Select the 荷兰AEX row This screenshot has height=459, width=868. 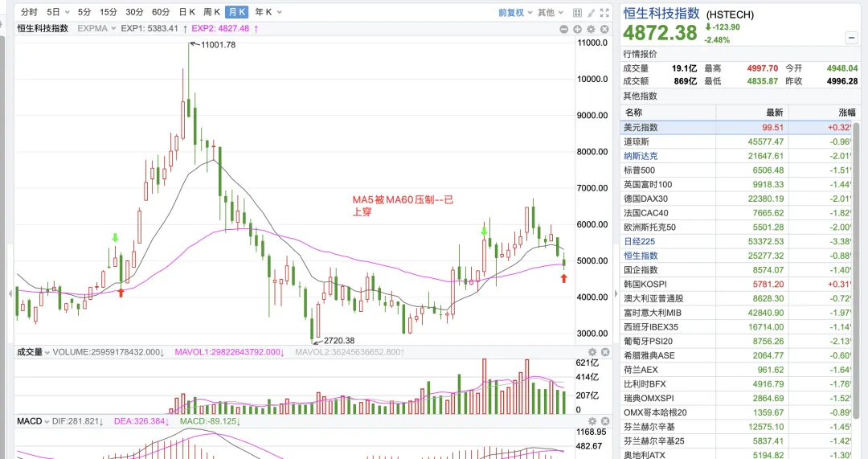(x=737, y=370)
